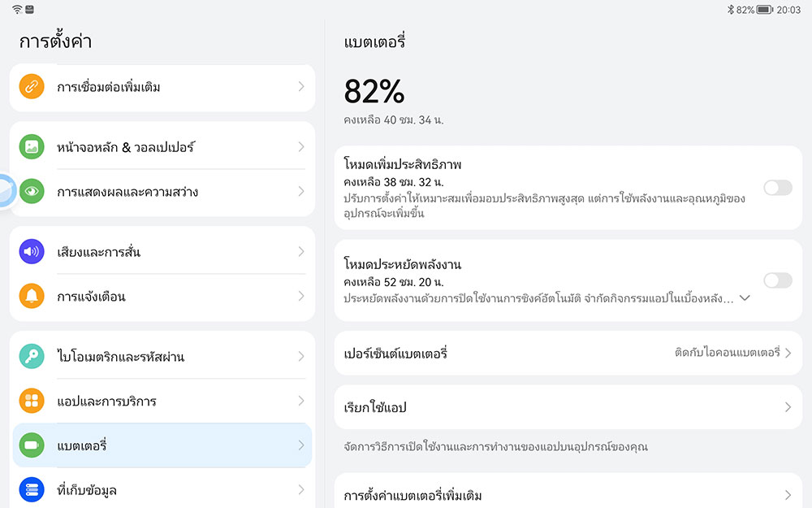Tap the floating bubble on left edge
The image size is (812, 508).
(5, 192)
